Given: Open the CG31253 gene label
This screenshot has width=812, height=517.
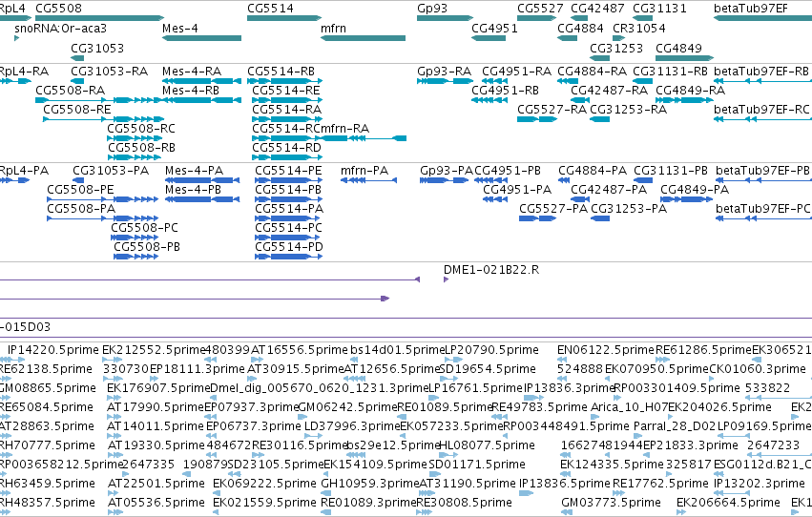Looking at the screenshot, I should click(x=616, y=48).
